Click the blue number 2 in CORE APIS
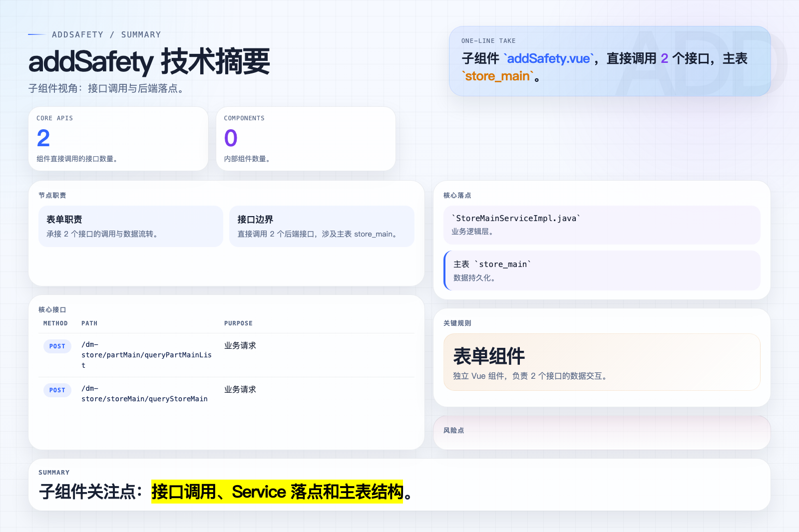This screenshot has height=532, width=799. 43,138
